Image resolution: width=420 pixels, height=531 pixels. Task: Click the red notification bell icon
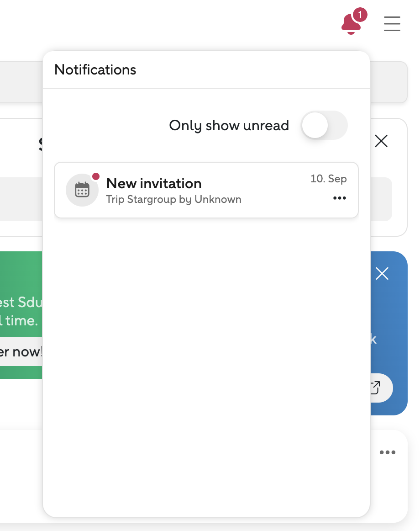pyautogui.click(x=350, y=25)
